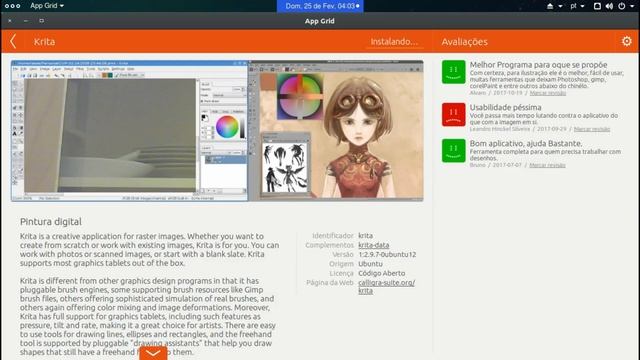Click Marcar revisão on Usabilidade péssima review
Image resolution: width=640 pixels, height=360 pixels.
(592, 129)
